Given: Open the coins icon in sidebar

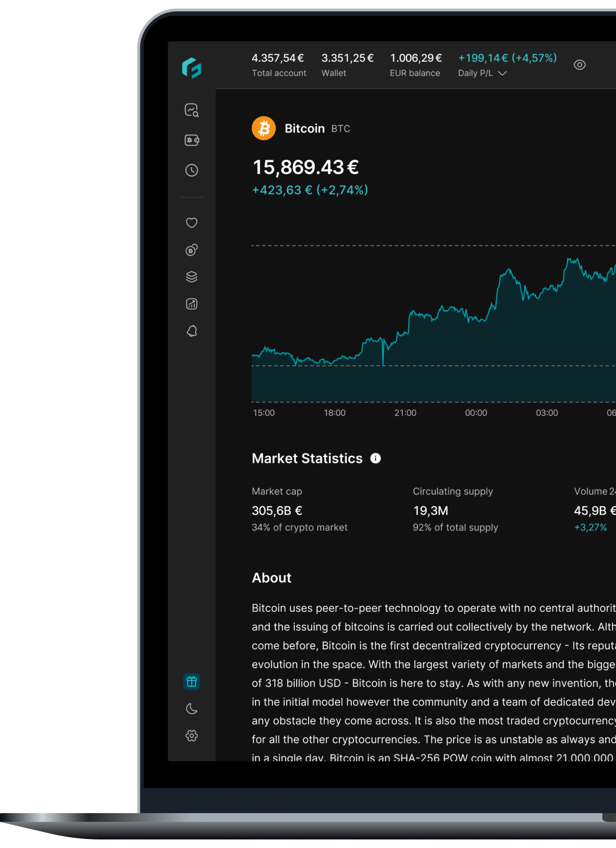Looking at the screenshot, I should 192,250.
